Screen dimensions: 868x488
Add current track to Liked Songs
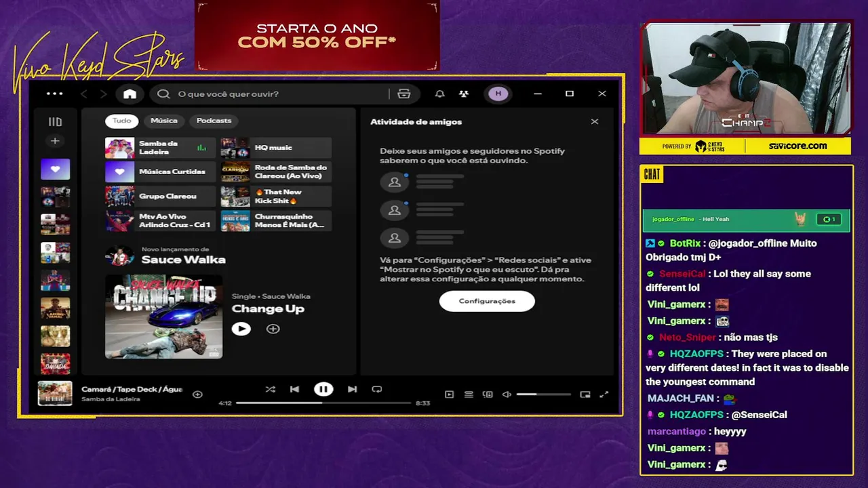(x=197, y=394)
